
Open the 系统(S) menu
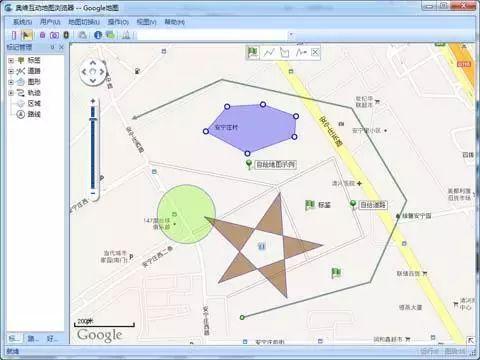(x=22, y=22)
